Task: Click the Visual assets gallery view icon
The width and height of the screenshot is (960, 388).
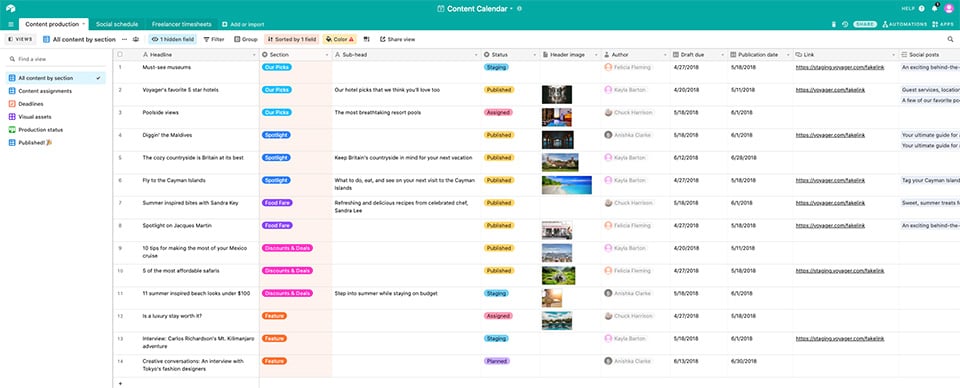Action: [12, 117]
